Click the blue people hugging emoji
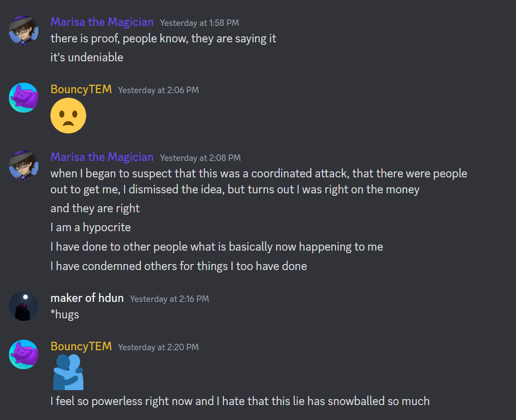Image resolution: width=516 pixels, height=420 pixels. pos(68,372)
